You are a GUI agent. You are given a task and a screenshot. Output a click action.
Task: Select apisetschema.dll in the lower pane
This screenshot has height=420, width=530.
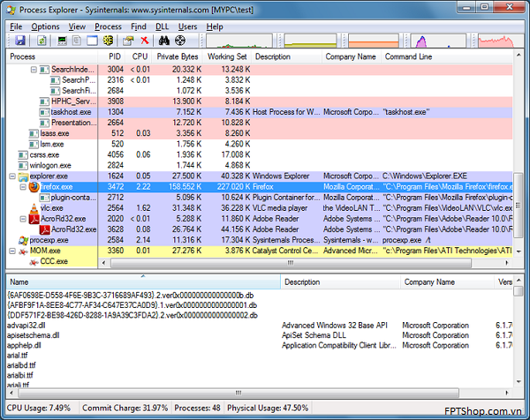[x=260, y=335]
